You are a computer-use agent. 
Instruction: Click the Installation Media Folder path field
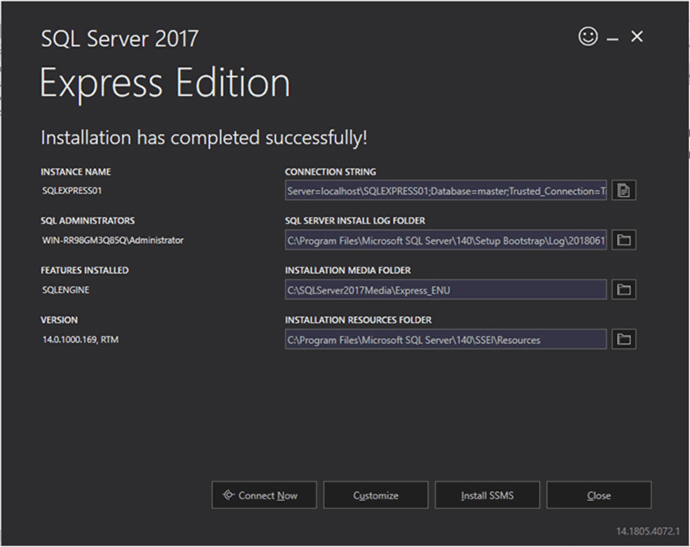445,290
